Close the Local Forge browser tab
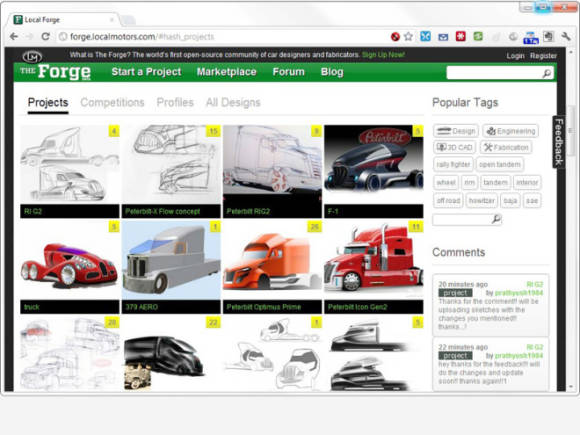This screenshot has width=580, height=435. pos(112,20)
